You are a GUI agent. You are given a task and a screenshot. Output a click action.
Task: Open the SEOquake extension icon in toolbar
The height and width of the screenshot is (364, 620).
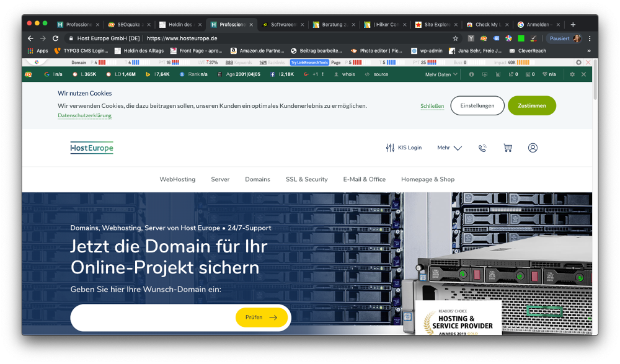pyautogui.click(x=484, y=38)
